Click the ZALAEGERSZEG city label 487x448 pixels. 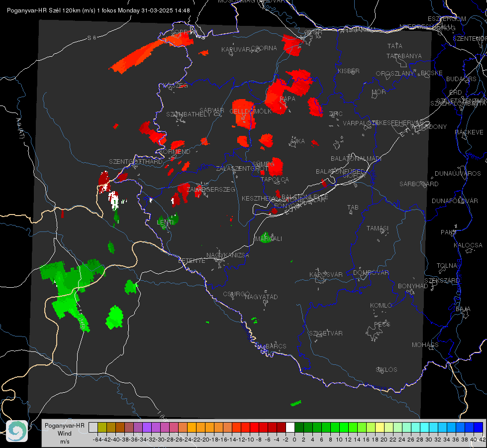point(210,189)
